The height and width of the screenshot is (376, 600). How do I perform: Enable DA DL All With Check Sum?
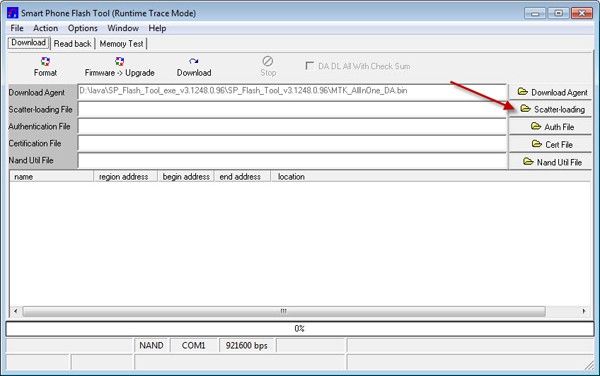click(x=310, y=66)
